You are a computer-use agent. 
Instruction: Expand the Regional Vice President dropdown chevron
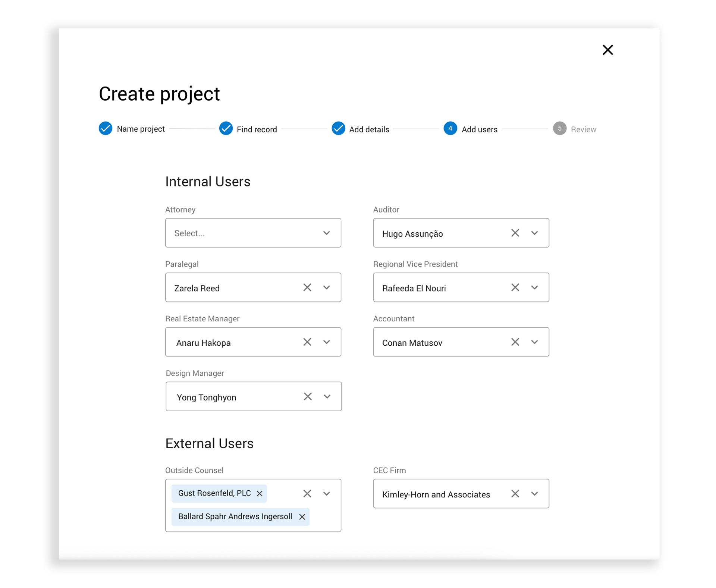534,287
